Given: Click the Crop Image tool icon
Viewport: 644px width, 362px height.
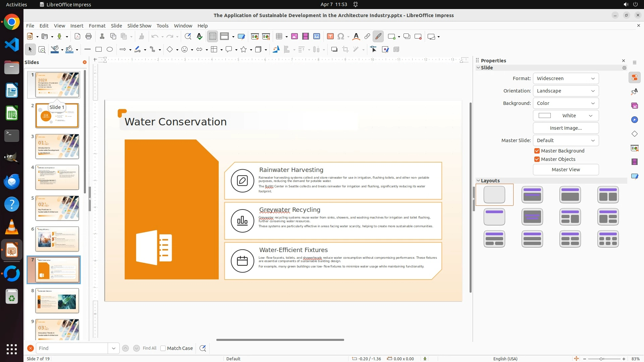Looking at the screenshot, I should coord(345,50).
